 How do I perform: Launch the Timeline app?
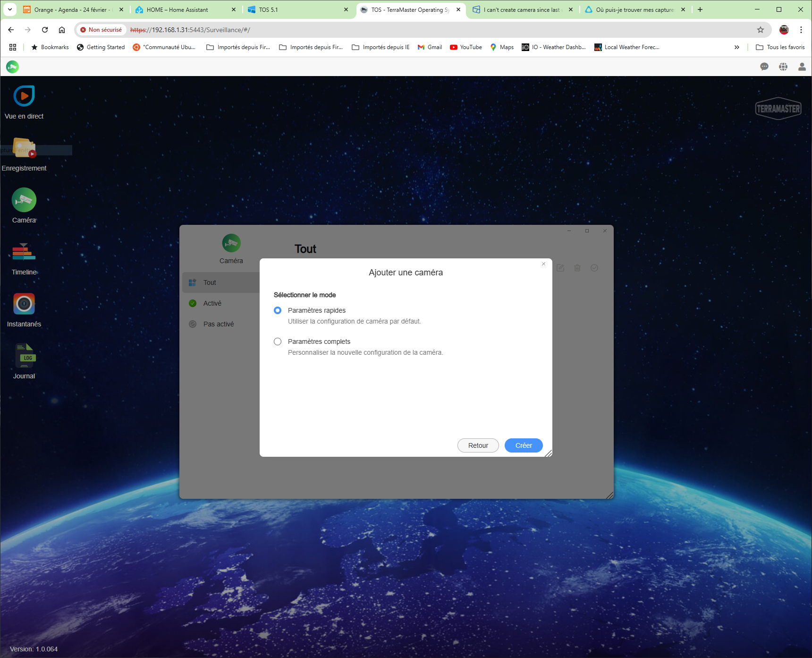click(24, 258)
